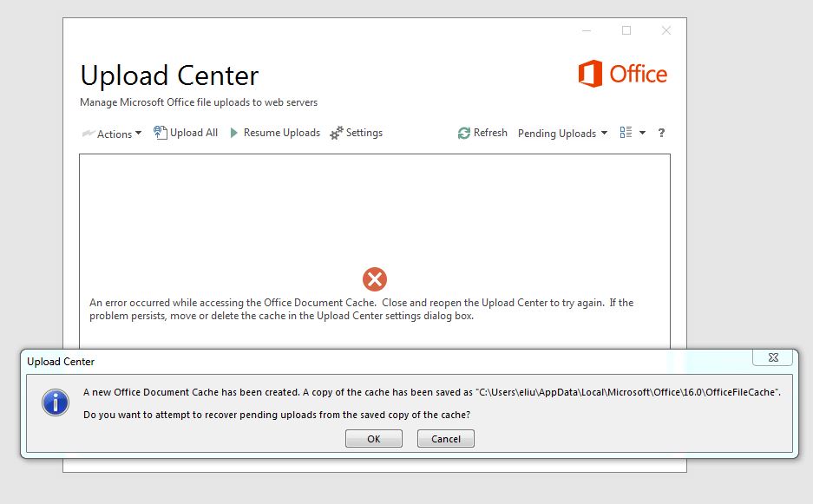
Task: Click the red error icon above the cache message
Action: pyautogui.click(x=374, y=278)
